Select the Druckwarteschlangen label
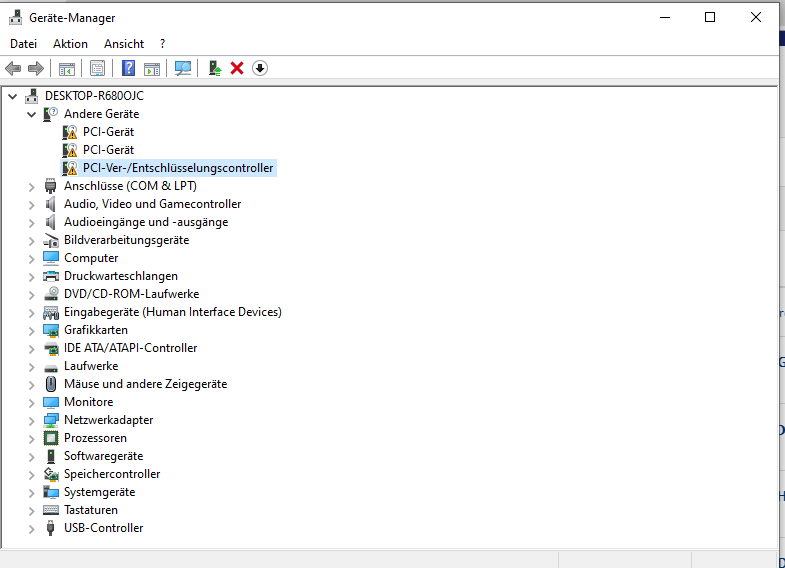This screenshot has width=785, height=568. pyautogui.click(x=121, y=276)
